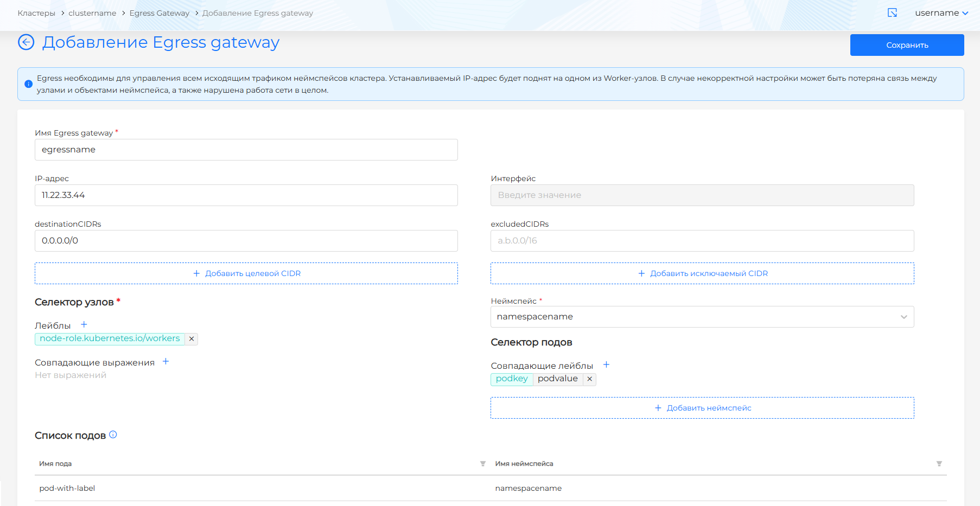Add a pod matching label plus icon
The height and width of the screenshot is (506, 980).
tap(607, 365)
